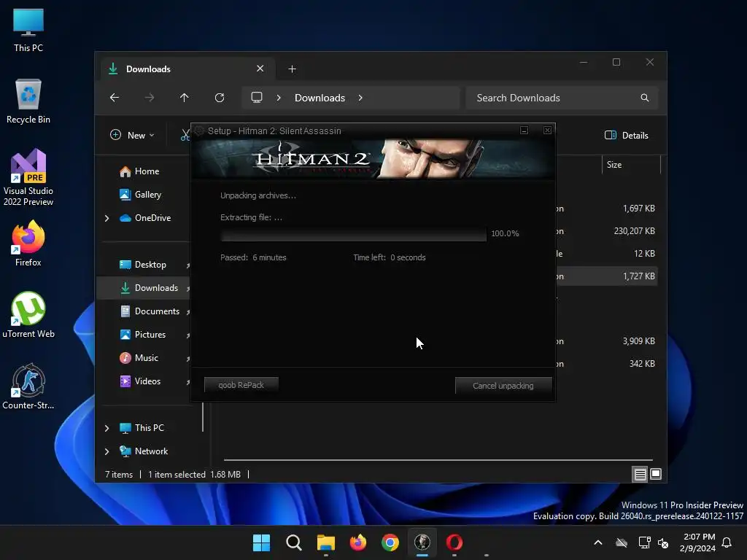Select the 3,909 KB file row

point(608,341)
